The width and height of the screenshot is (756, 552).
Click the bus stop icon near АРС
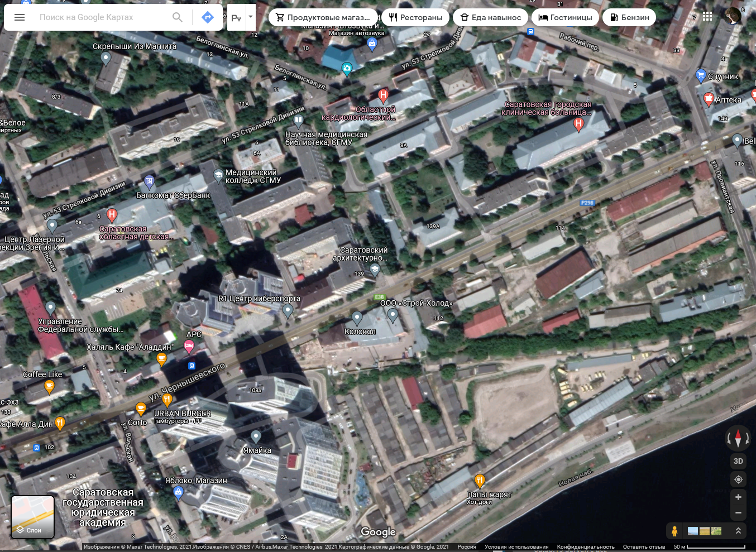click(192, 366)
